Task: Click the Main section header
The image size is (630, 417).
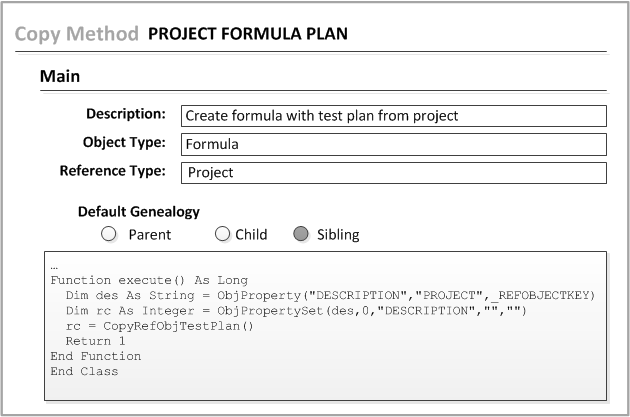Action: pos(60,76)
